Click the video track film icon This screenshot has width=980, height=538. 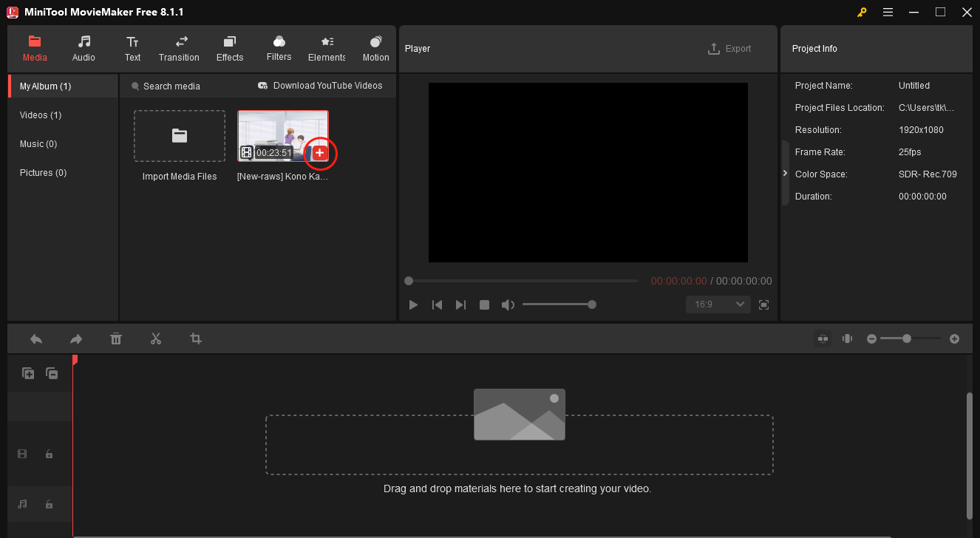[x=22, y=454]
